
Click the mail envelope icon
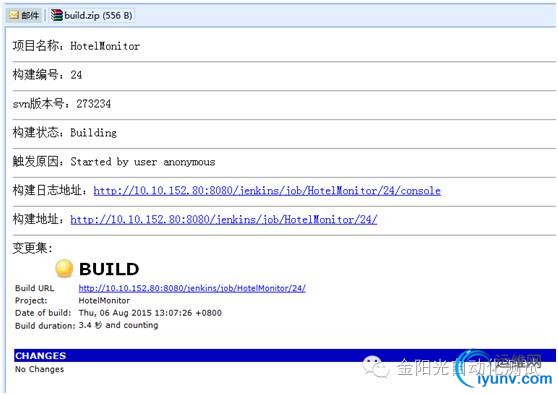pyautogui.click(x=14, y=15)
